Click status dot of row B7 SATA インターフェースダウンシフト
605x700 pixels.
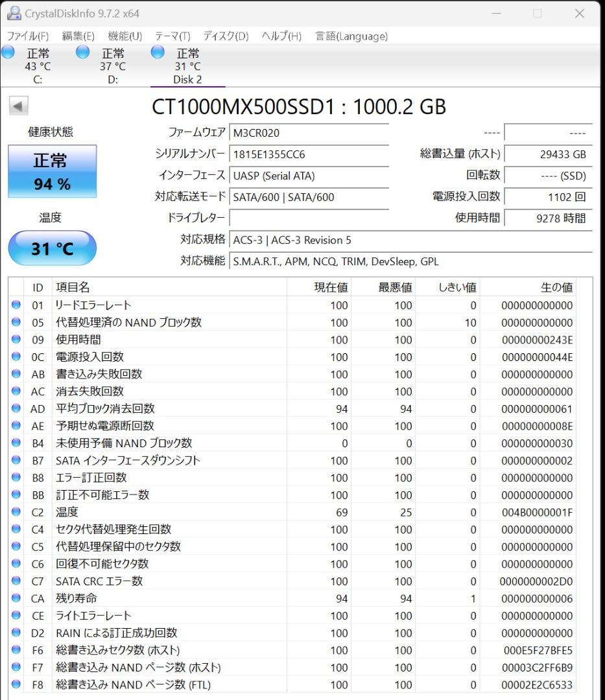pos(16,460)
